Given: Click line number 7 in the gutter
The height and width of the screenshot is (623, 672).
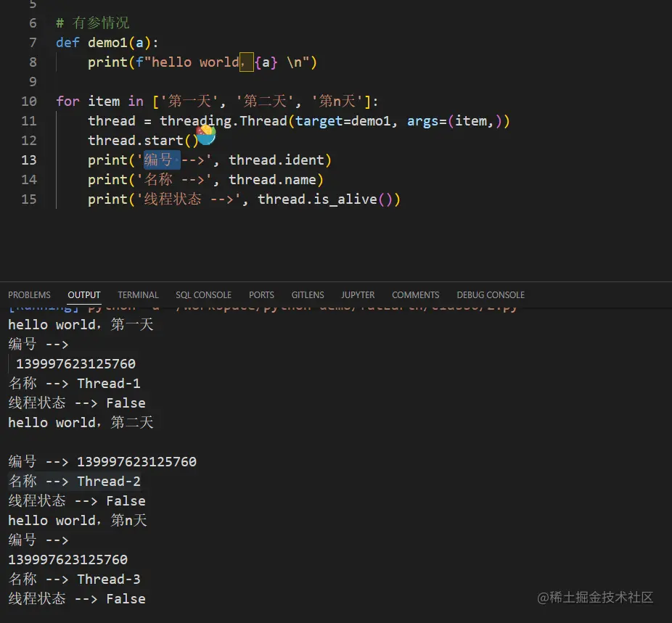Looking at the screenshot, I should pyautogui.click(x=33, y=43).
